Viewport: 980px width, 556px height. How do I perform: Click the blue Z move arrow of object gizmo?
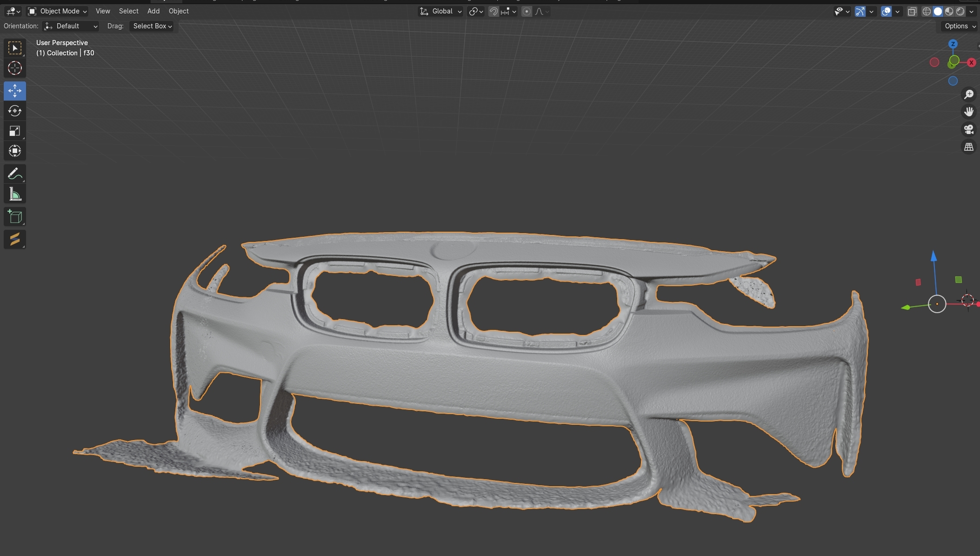pyautogui.click(x=933, y=256)
